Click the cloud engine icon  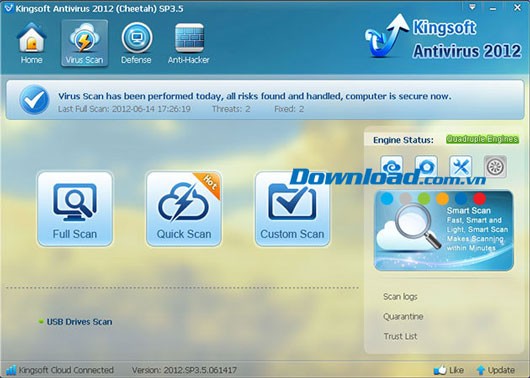[392, 166]
